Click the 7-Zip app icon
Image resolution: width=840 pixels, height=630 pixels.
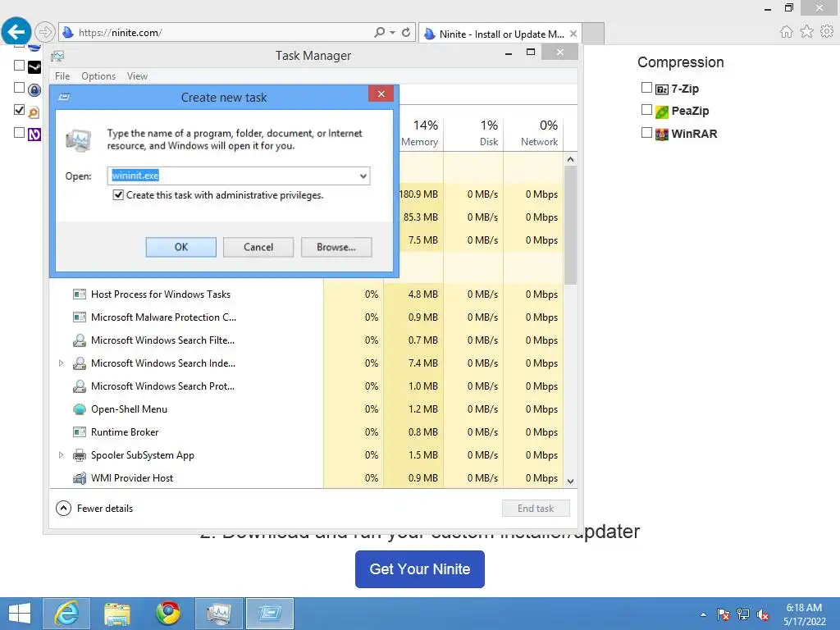click(662, 89)
